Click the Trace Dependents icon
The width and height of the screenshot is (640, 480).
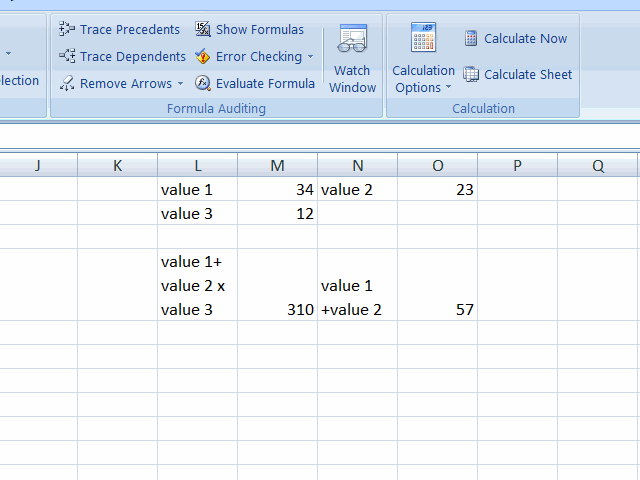(x=67, y=56)
